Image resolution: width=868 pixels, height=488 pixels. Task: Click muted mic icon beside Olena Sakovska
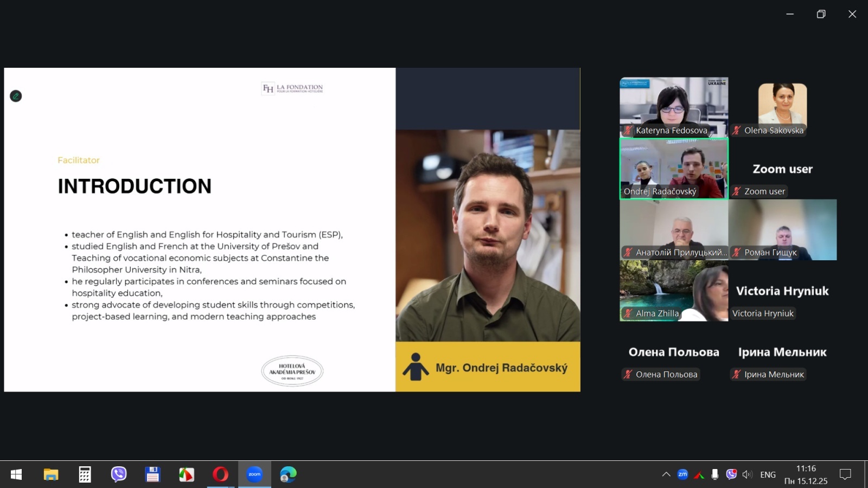[x=737, y=130]
